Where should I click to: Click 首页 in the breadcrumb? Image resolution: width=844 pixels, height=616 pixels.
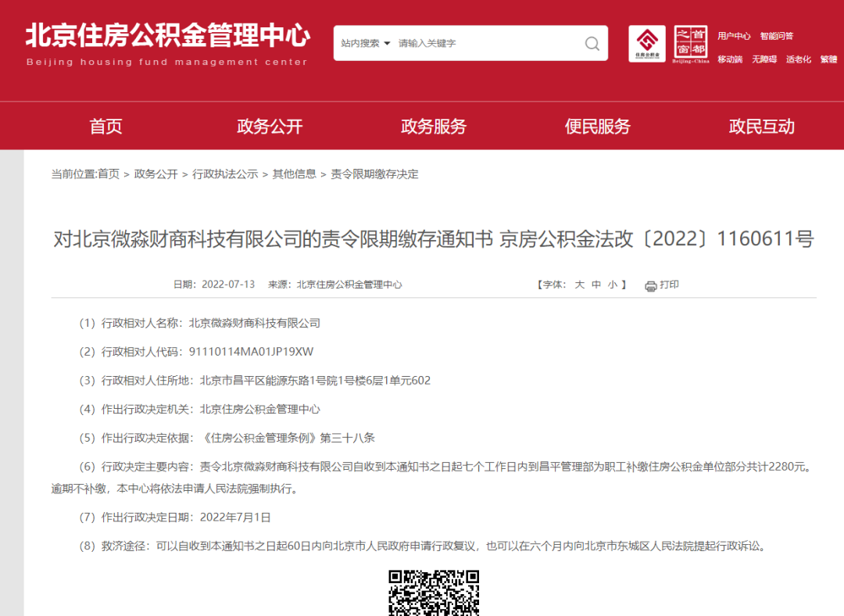109,174
